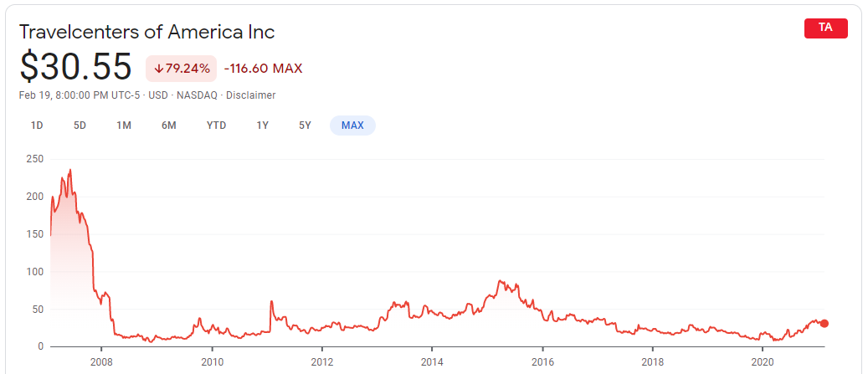This screenshot has width=868, height=374.
Task: Click the red TA ticker badge
Action: pos(825,28)
